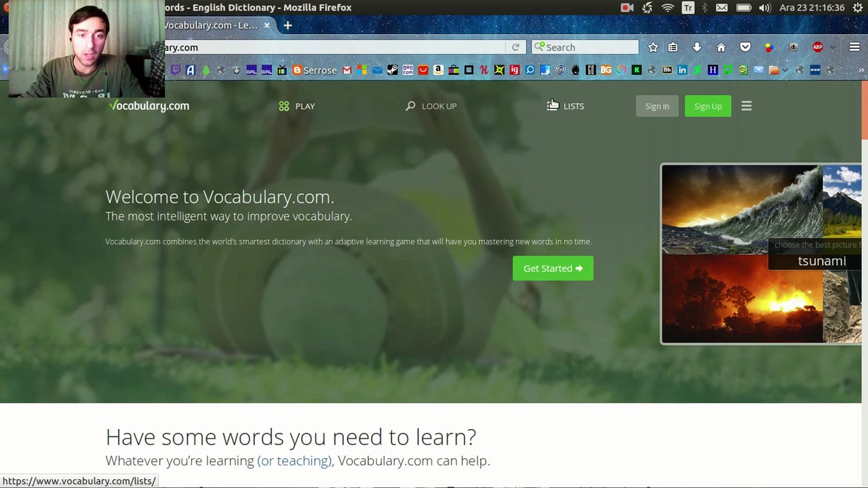868x488 pixels.
Task: Open the Amazon bookmark icon
Action: pos(438,70)
